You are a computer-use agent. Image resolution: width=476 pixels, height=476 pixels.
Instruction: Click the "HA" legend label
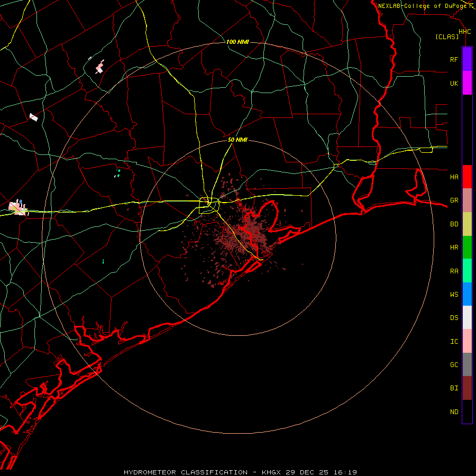(454, 177)
